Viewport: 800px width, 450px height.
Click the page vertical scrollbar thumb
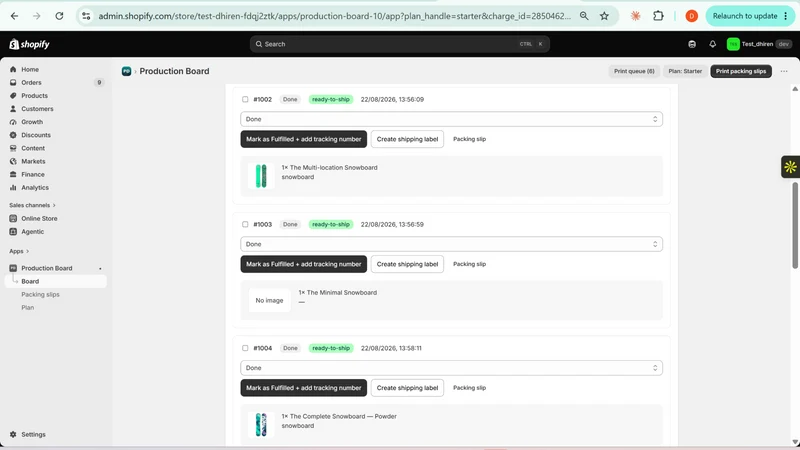click(795, 225)
